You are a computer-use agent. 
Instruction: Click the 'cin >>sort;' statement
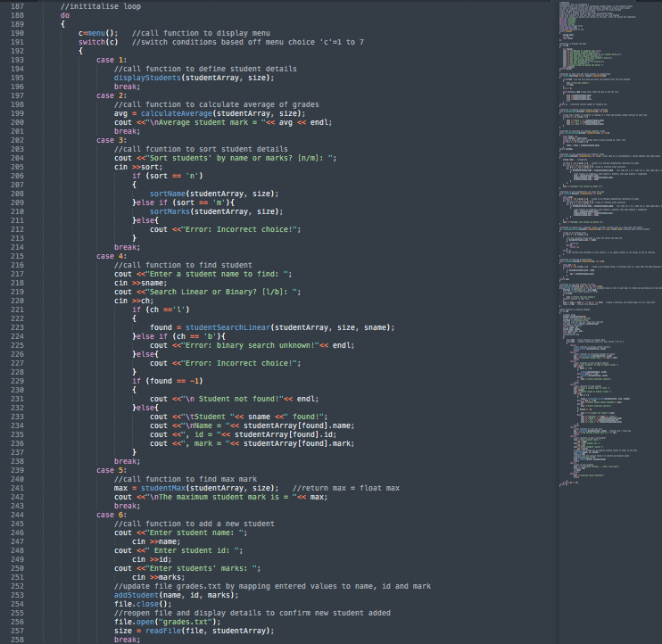tap(138, 167)
